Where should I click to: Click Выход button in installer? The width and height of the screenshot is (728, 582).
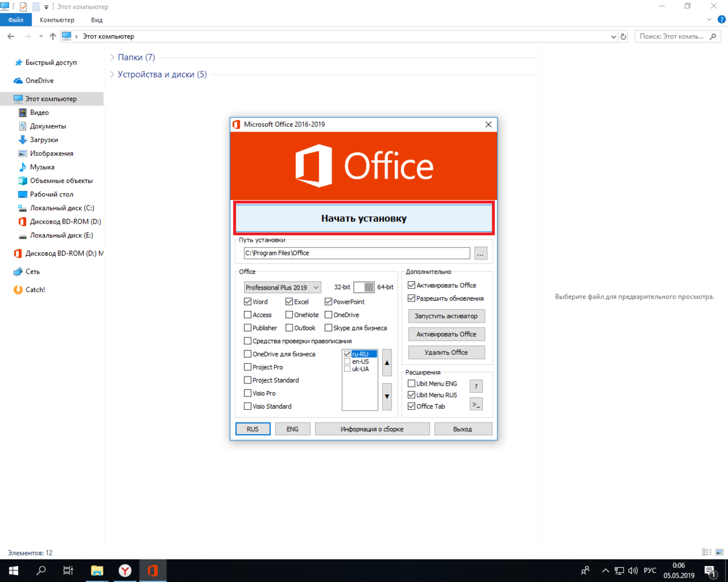pos(462,429)
